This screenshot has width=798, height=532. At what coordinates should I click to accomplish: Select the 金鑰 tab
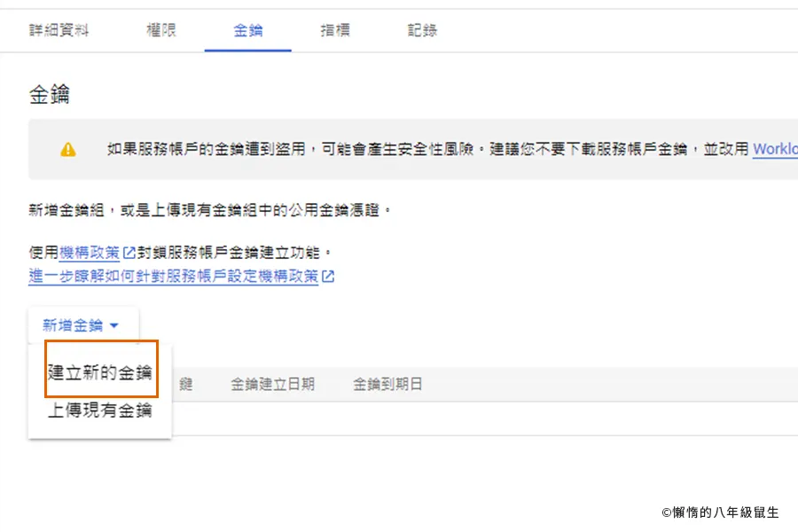click(x=248, y=30)
